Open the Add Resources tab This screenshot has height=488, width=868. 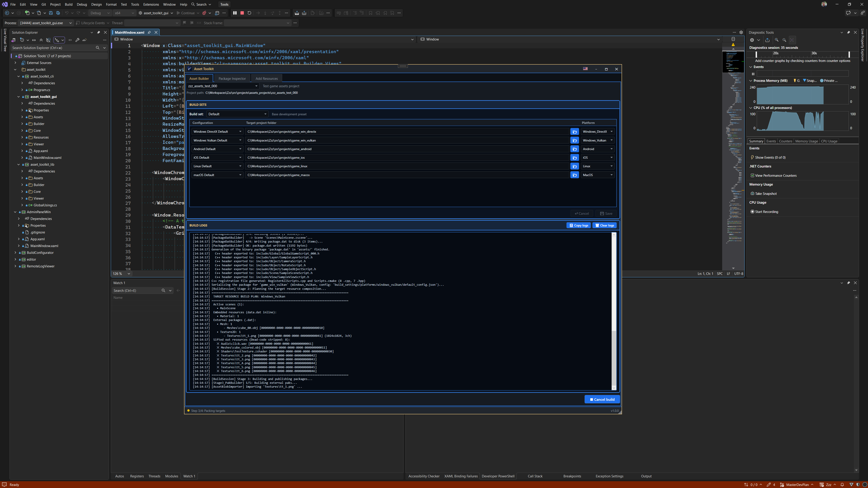tap(267, 78)
